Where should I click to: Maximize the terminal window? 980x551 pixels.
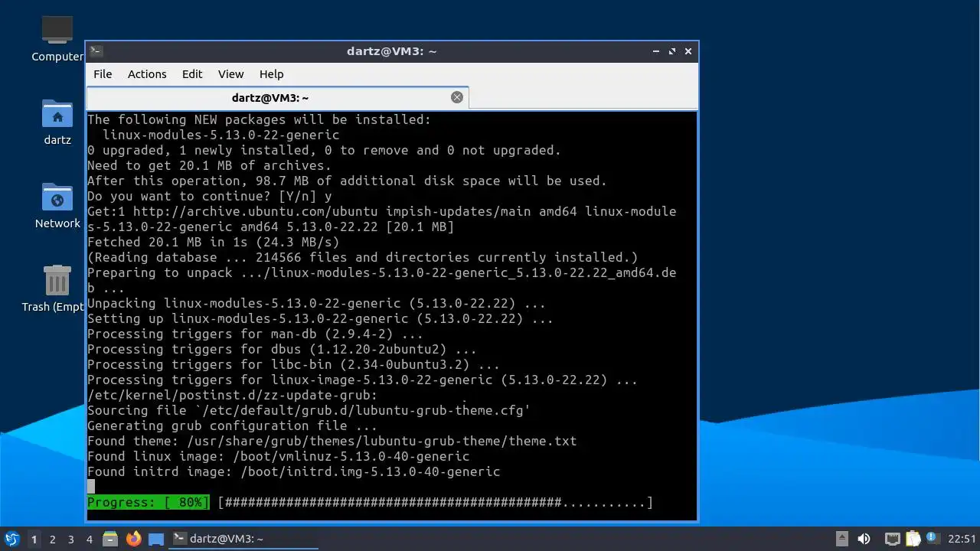click(x=672, y=51)
